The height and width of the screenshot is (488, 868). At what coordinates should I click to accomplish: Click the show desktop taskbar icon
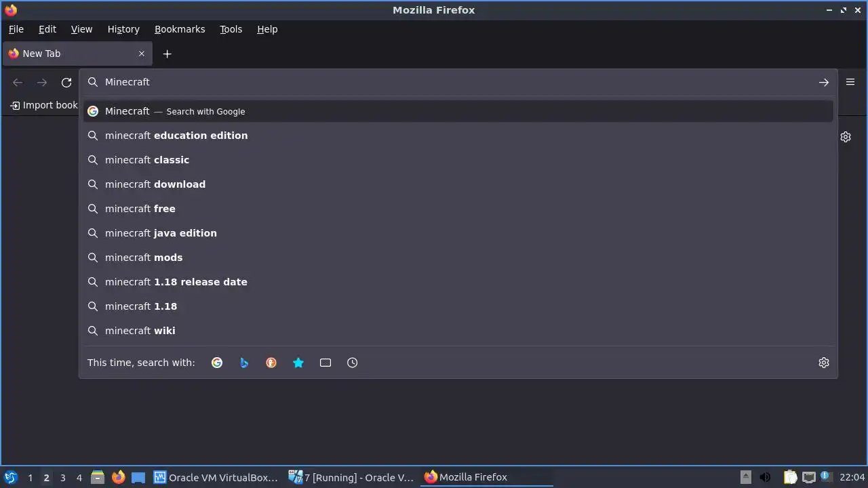click(138, 477)
